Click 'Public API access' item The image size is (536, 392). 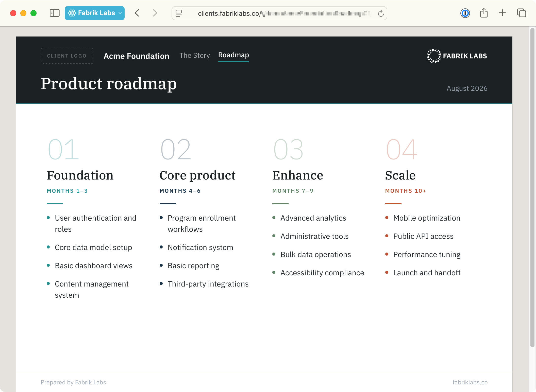coord(423,236)
